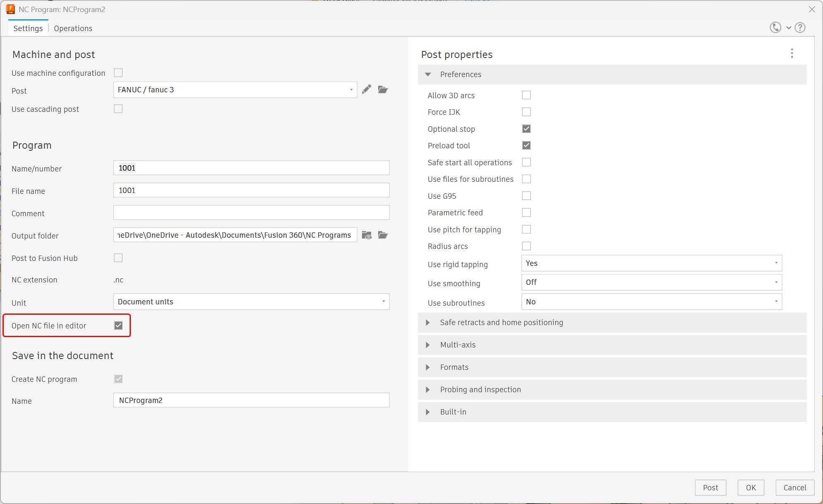Open the Post properties three-dot menu
This screenshot has height=504, width=823.
[792, 53]
